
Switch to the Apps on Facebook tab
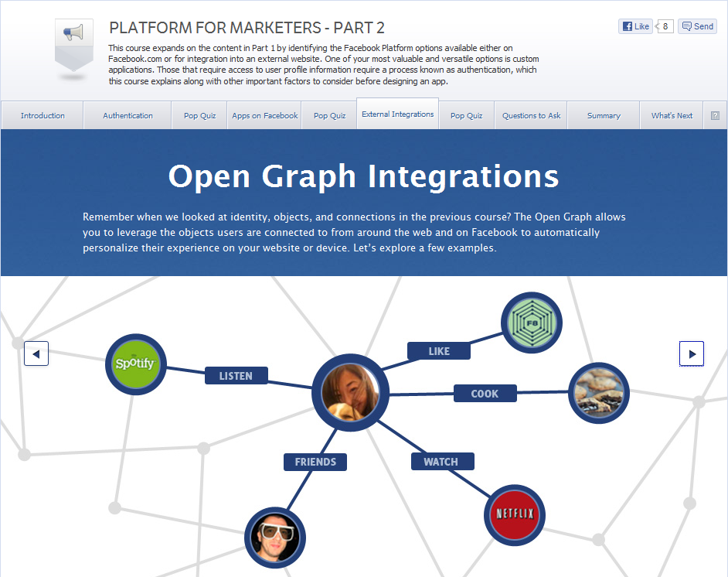pos(264,116)
